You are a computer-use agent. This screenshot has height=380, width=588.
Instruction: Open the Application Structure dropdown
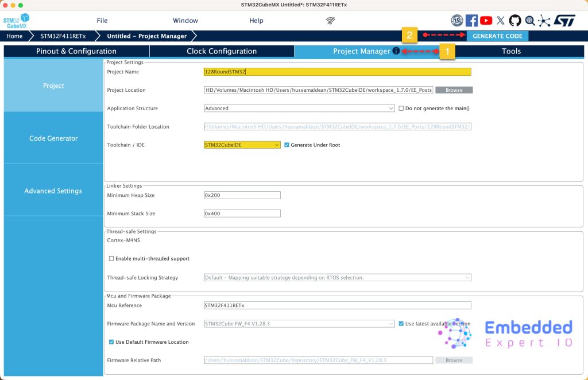299,108
